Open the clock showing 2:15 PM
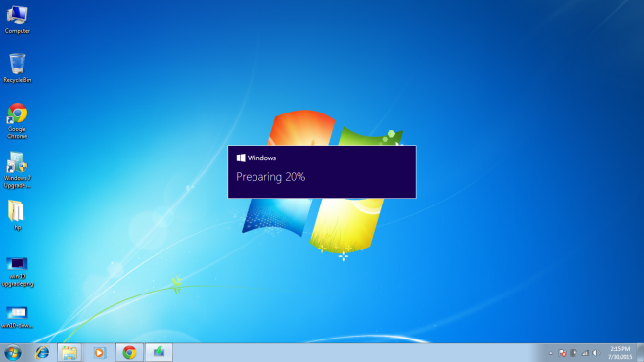The height and width of the screenshot is (362, 644). pos(621,353)
